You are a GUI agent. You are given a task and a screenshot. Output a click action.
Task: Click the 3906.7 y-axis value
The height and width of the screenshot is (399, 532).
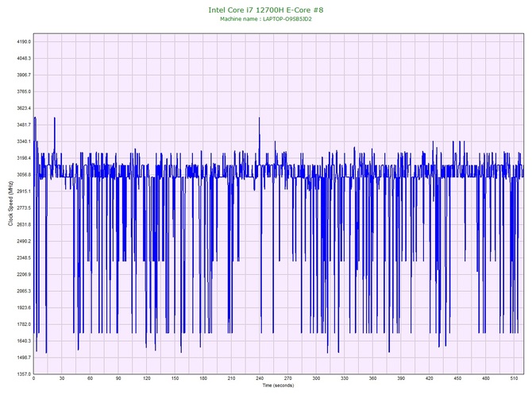click(x=24, y=75)
